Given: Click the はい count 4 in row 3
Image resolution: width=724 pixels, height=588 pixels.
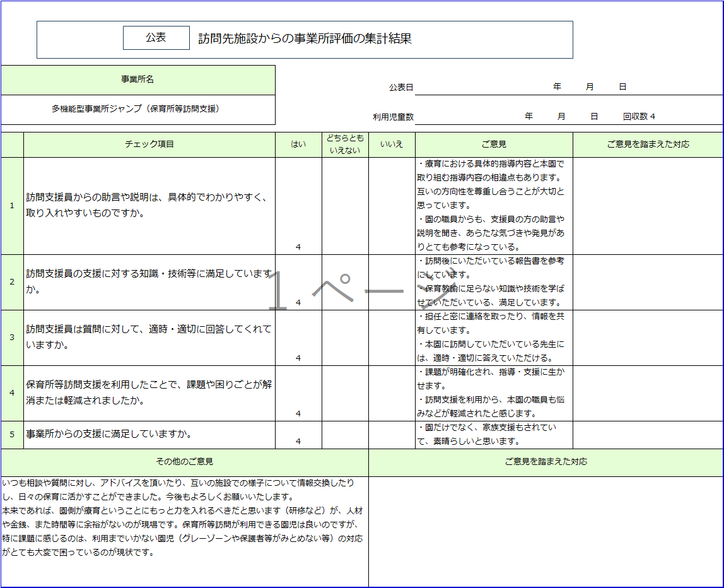Looking at the screenshot, I should [298, 358].
